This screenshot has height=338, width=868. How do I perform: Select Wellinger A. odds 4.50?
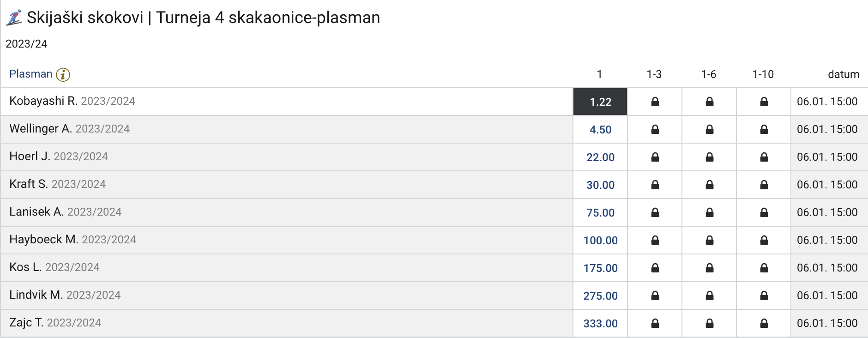[x=600, y=129]
